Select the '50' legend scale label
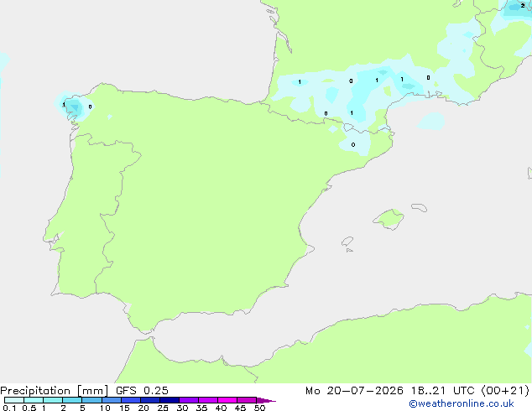Viewport: 532px width, 411px height. [260, 408]
